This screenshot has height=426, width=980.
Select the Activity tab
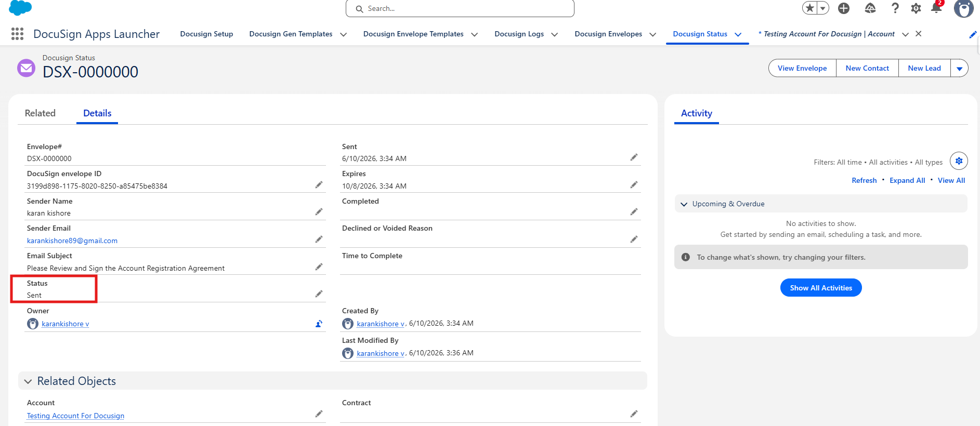pyautogui.click(x=697, y=113)
